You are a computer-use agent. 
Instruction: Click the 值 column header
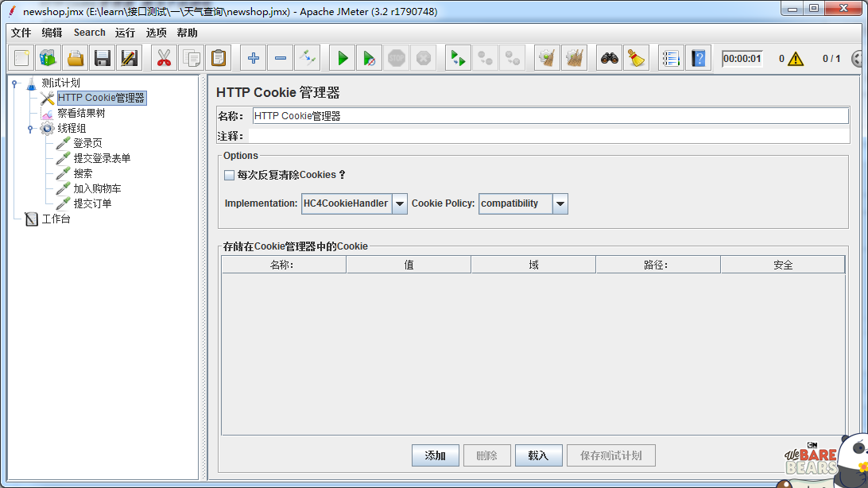[409, 265]
